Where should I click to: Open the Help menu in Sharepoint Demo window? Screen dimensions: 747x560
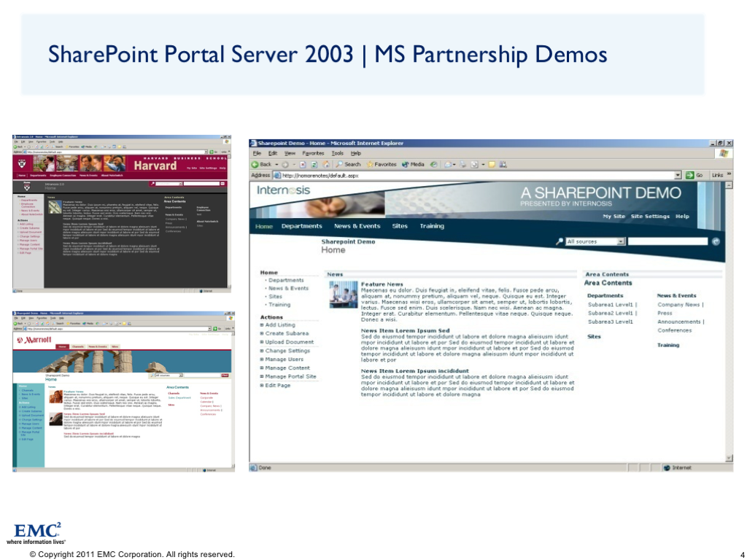click(356, 153)
